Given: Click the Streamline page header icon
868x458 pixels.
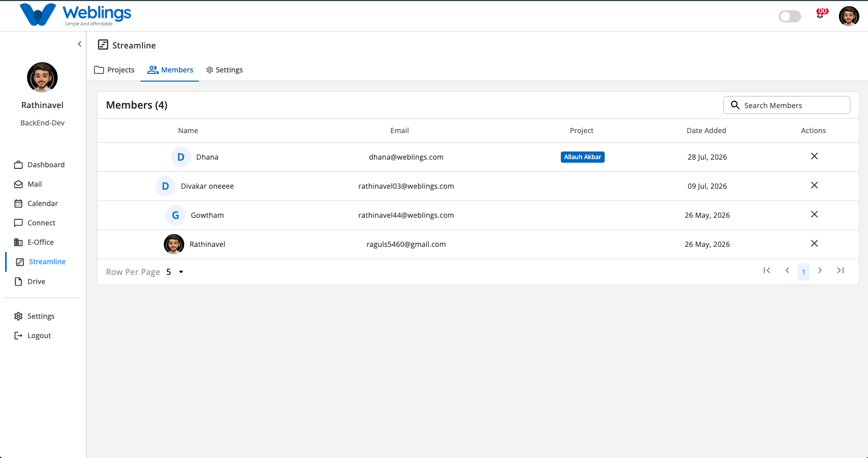Looking at the screenshot, I should point(103,45).
